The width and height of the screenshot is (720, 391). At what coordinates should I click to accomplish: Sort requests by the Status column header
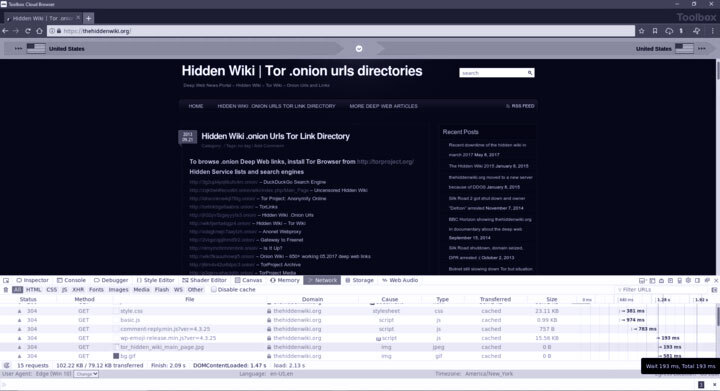28,299
